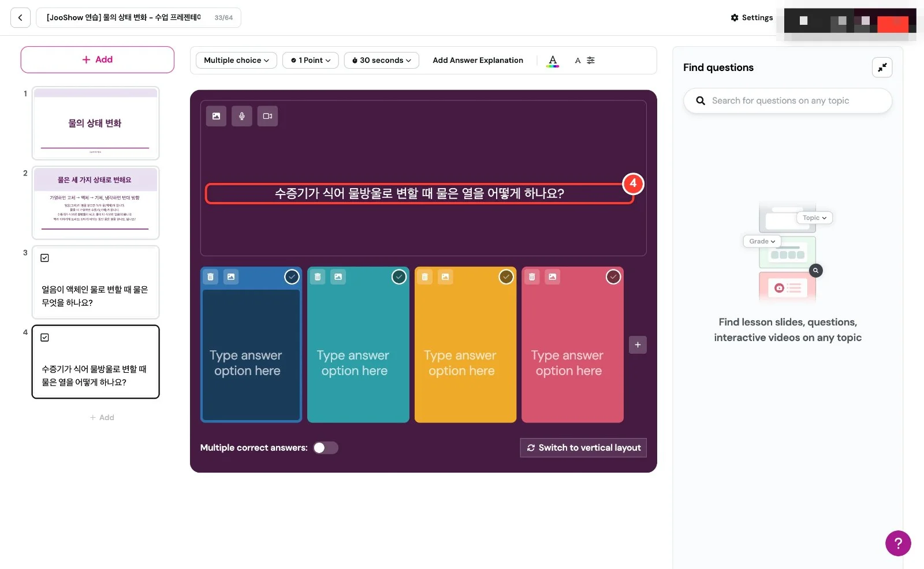Image resolution: width=924 pixels, height=569 pixels.
Task: Mark the red option as correct
Action: point(613,277)
